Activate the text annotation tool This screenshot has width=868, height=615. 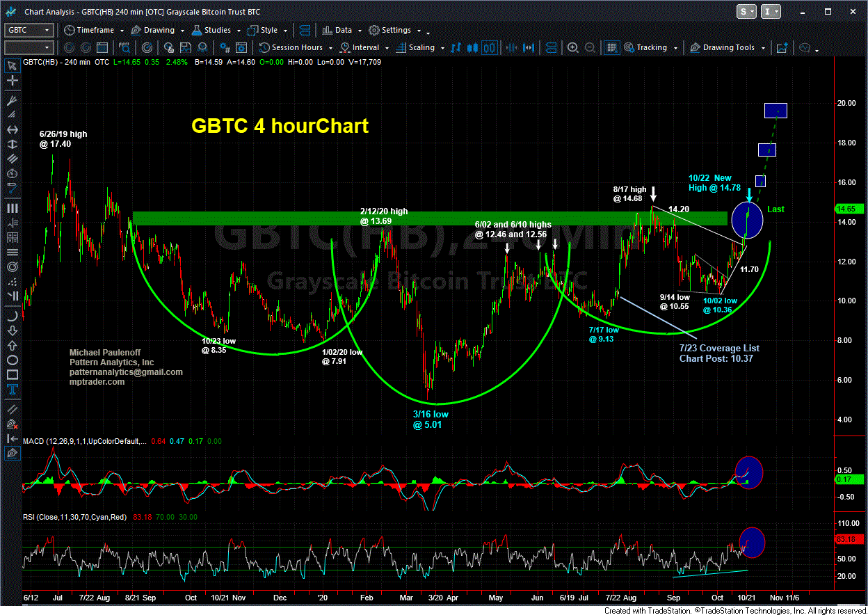coord(12,390)
